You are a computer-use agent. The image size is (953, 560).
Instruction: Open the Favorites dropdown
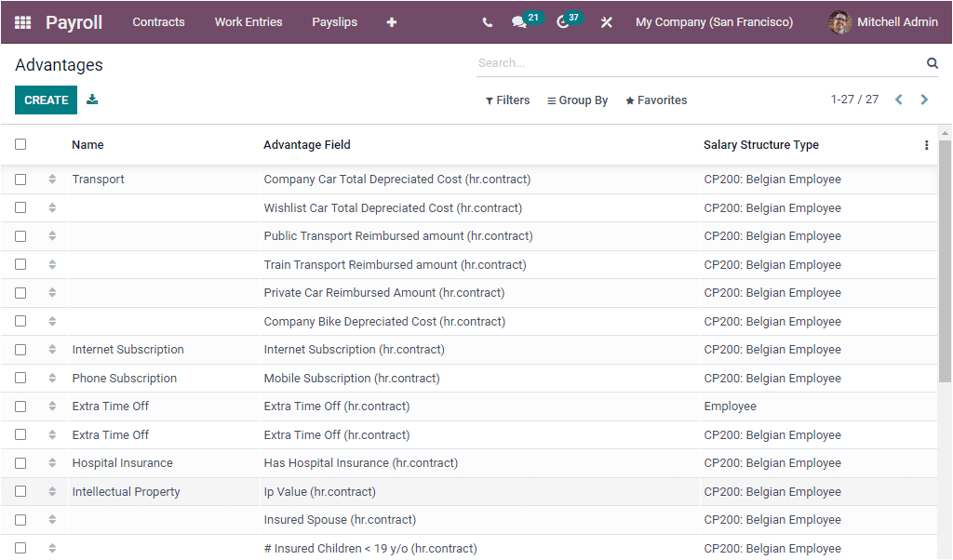(655, 100)
